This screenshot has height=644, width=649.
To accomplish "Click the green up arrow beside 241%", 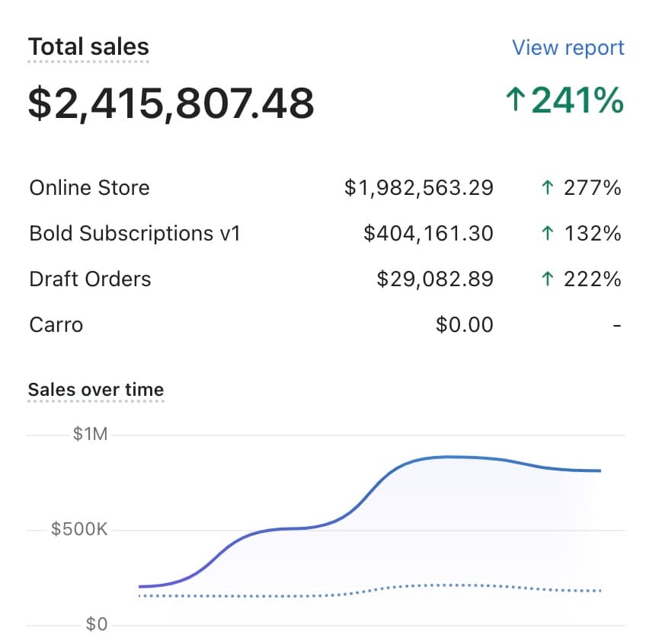I will [516, 100].
